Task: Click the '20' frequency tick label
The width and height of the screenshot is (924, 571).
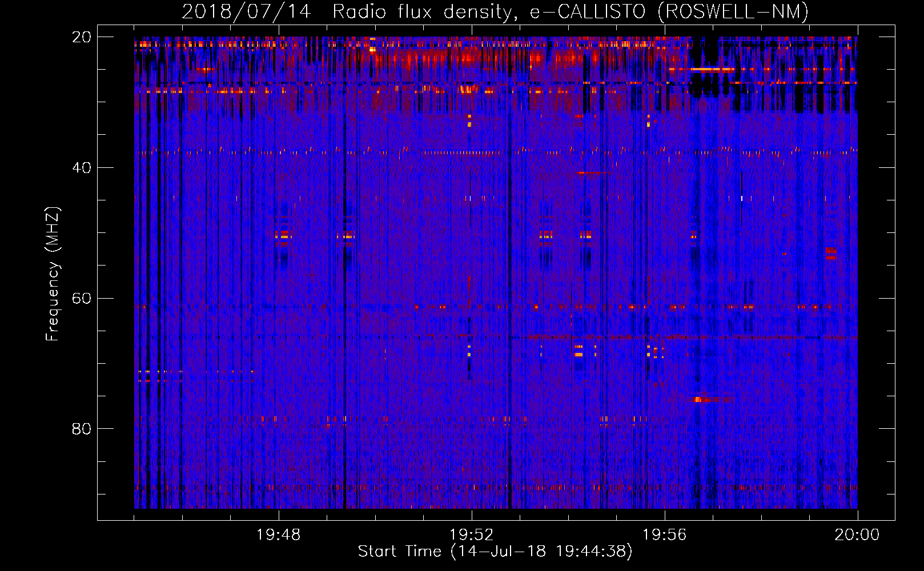Action: tap(82, 37)
